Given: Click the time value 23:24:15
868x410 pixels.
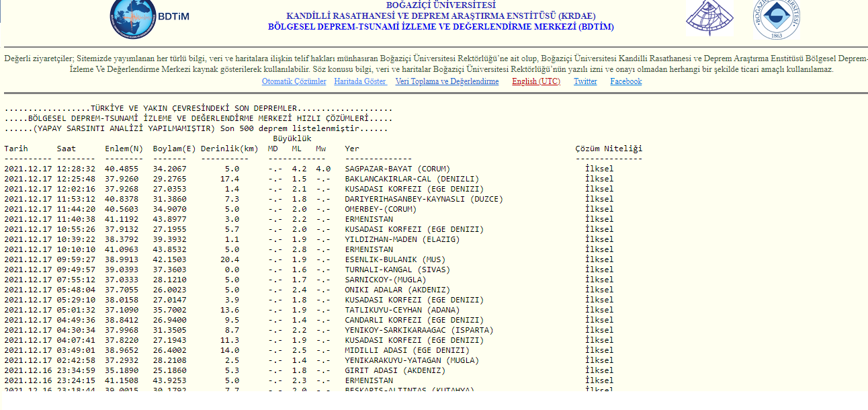Looking at the screenshot, I should coord(76,380).
